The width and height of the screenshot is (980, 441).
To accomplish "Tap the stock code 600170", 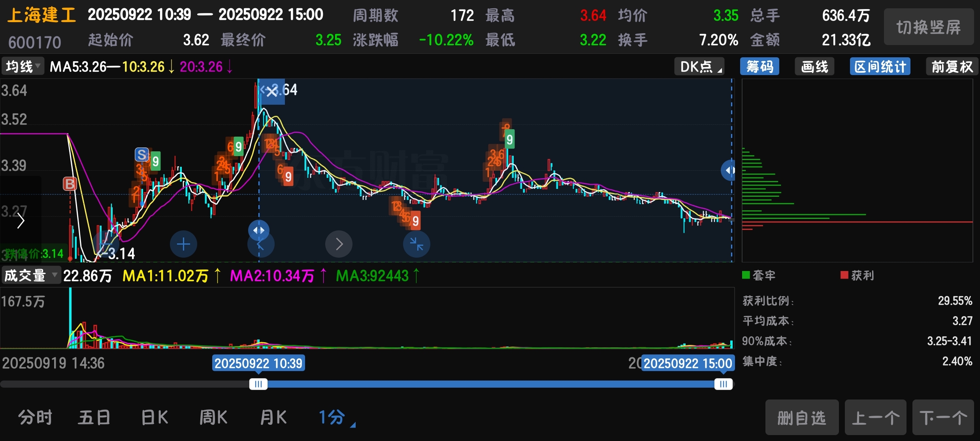I will click(35, 42).
